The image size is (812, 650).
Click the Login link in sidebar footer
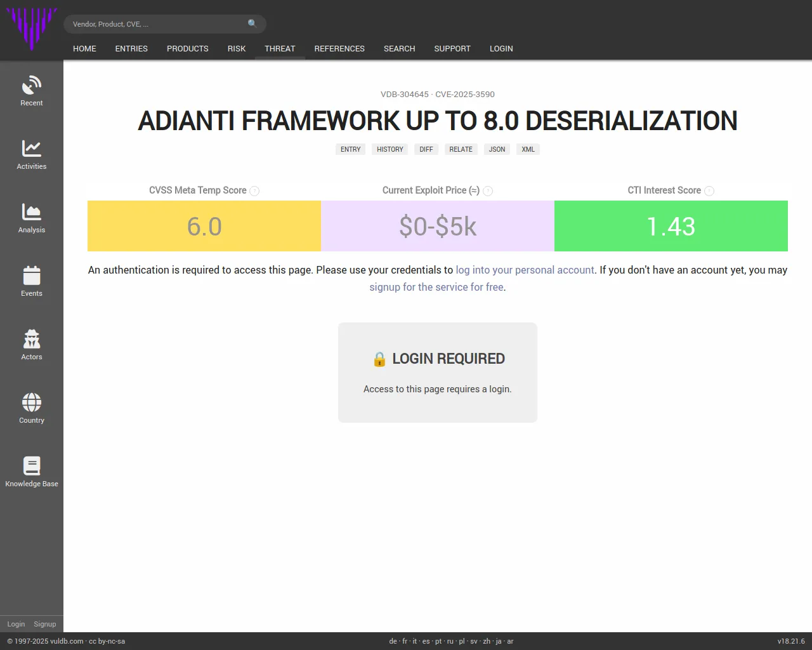pyautogui.click(x=16, y=624)
